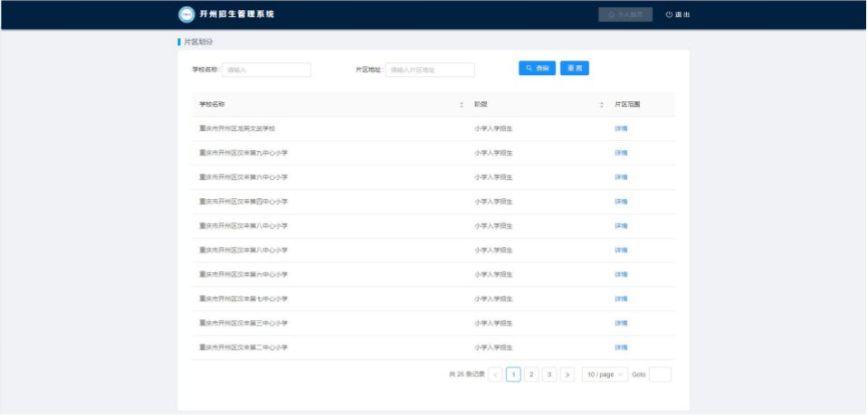
Task: Jump to page 3 in pagination
Action: pyautogui.click(x=549, y=374)
